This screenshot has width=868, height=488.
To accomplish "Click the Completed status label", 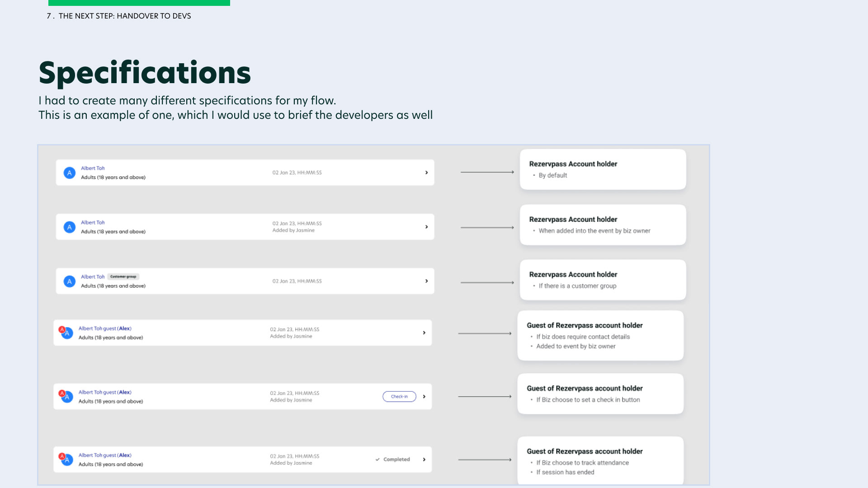I will pos(396,460).
